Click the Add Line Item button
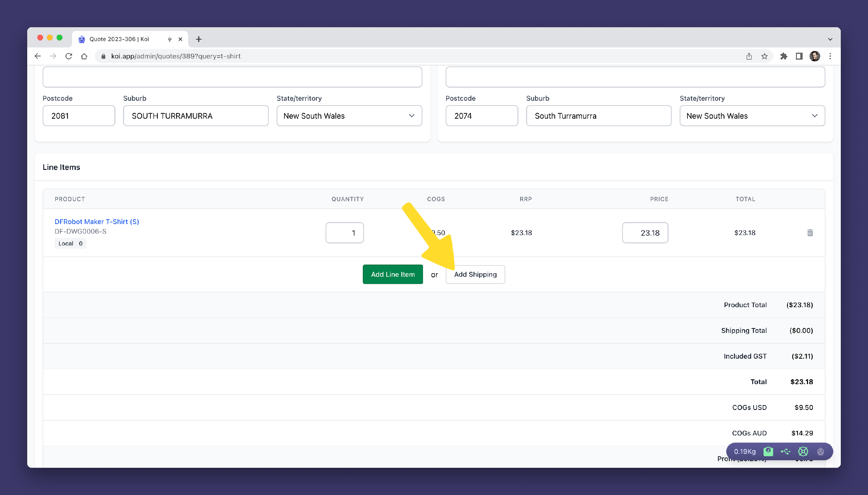The width and height of the screenshot is (868, 495). (x=393, y=274)
